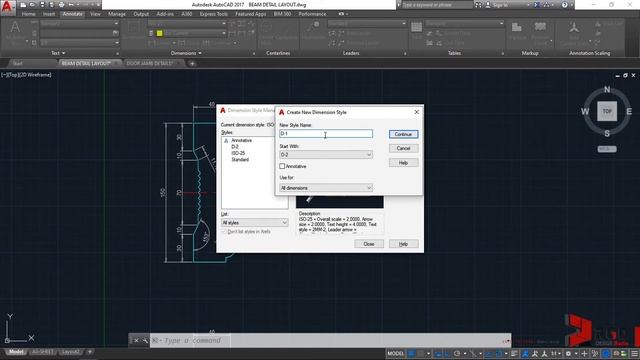Click Continue in Create New Dimension Style dialog

(403, 134)
